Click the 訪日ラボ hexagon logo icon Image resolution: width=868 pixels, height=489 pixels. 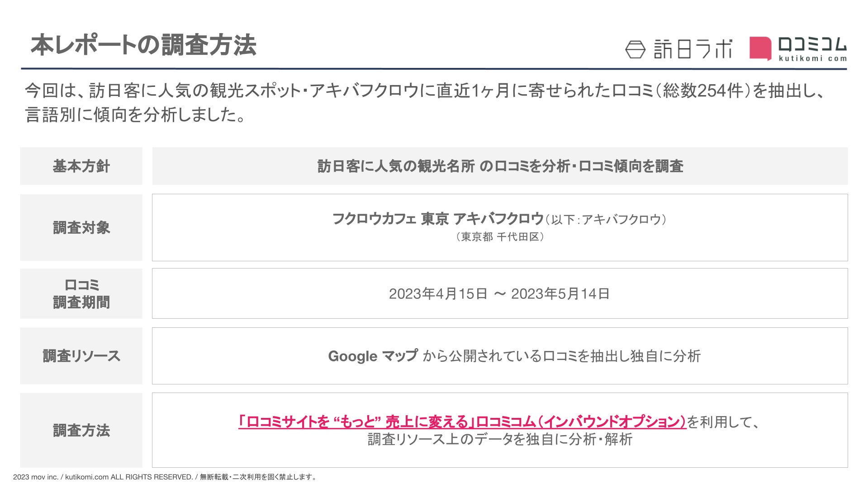(x=636, y=49)
